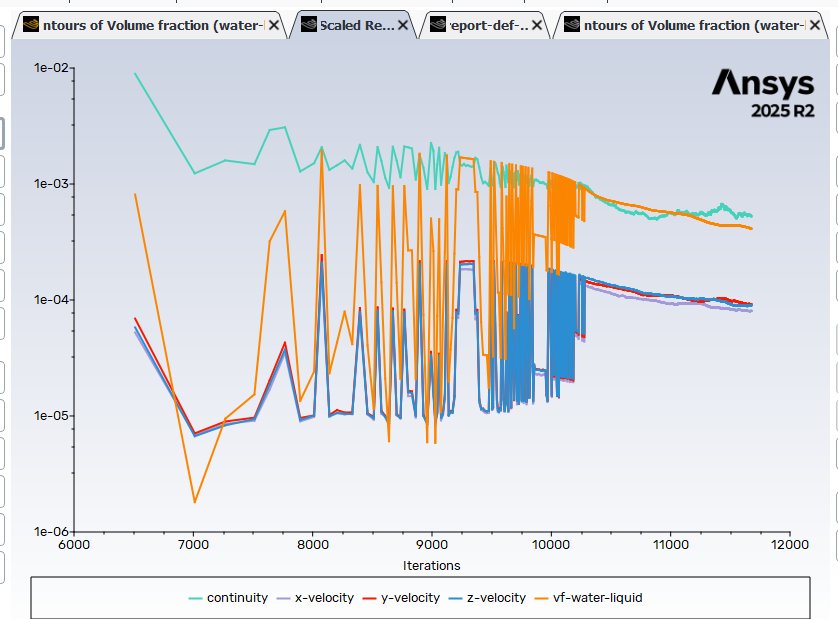Viewport: 838px width, 619px height.
Task: Click the Iterations axis title
Action: pos(431,566)
